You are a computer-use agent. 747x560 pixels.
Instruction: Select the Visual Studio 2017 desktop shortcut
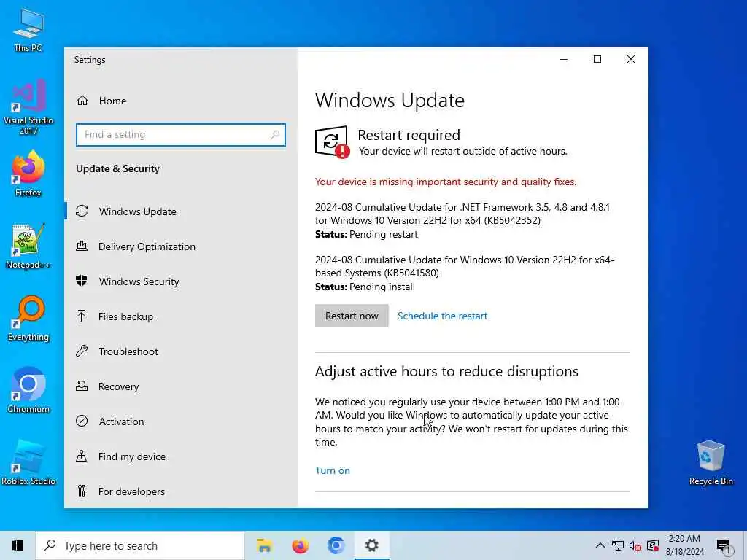[x=28, y=107]
